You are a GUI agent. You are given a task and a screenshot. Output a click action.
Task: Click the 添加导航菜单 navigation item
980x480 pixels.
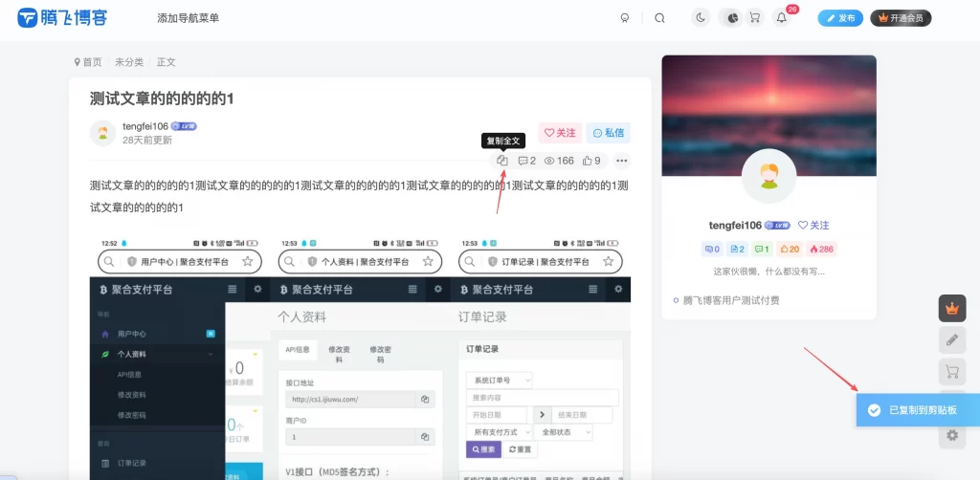coord(189,18)
